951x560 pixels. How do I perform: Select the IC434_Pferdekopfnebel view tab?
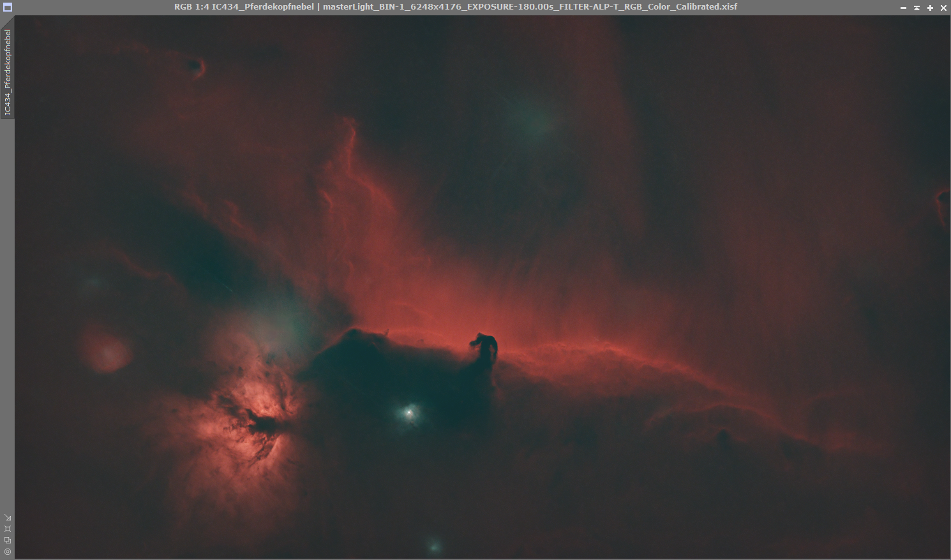8,70
